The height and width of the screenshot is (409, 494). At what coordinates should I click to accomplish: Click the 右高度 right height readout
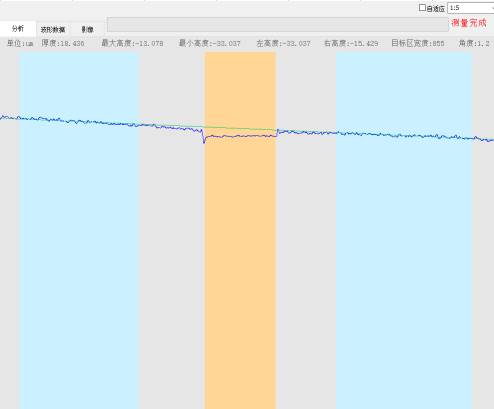[351, 43]
